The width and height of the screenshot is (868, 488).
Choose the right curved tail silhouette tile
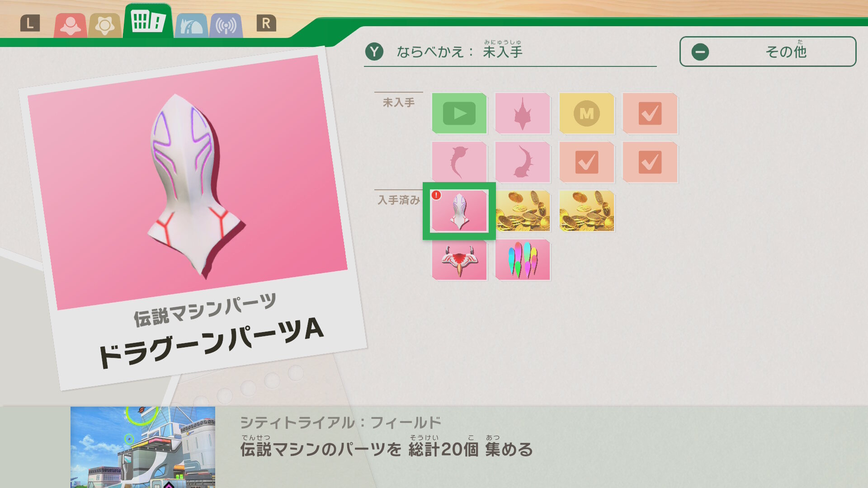click(x=523, y=162)
